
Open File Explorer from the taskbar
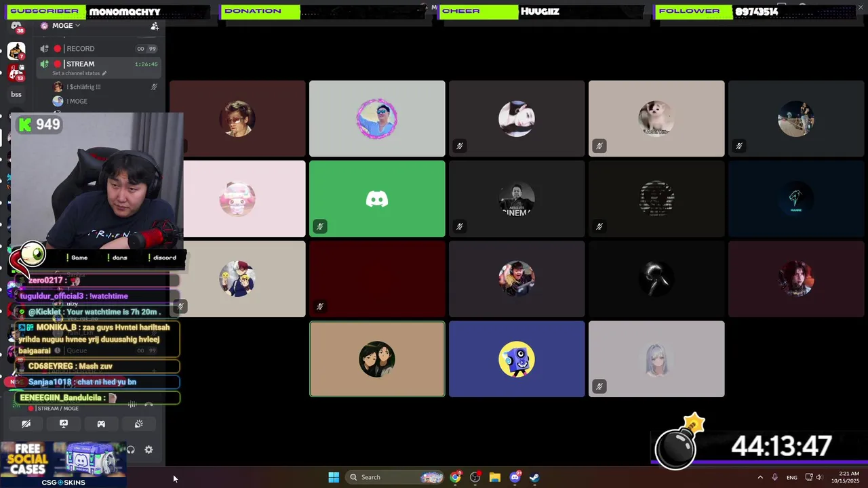495,477
